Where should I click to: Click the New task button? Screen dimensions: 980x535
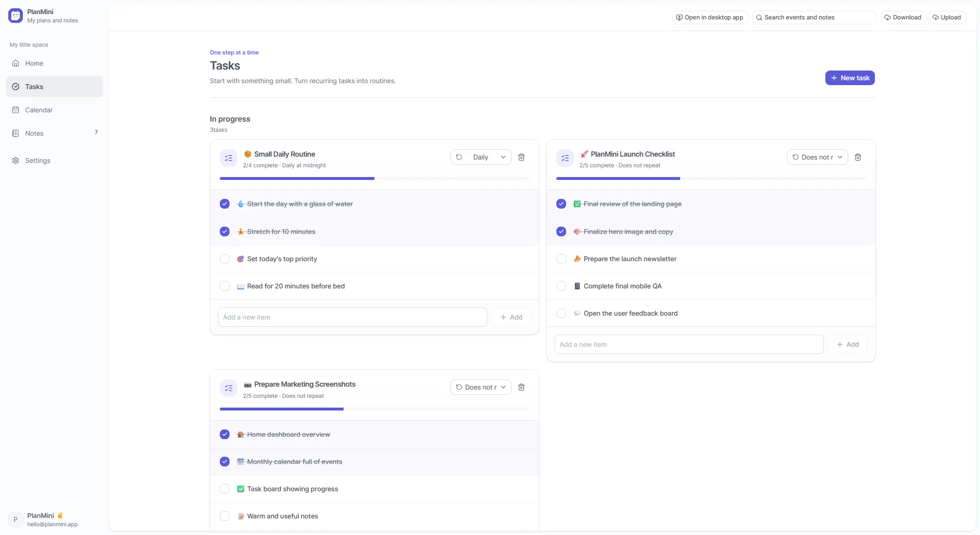[x=850, y=78]
